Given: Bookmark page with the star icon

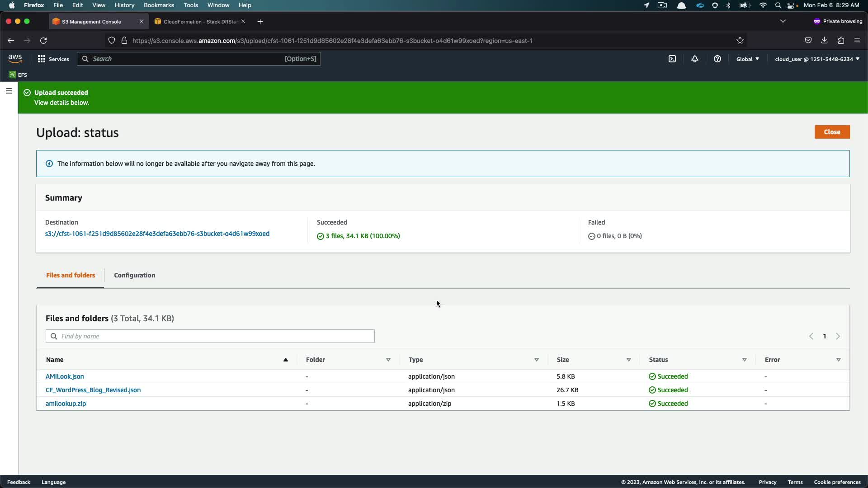Looking at the screenshot, I should [740, 41].
